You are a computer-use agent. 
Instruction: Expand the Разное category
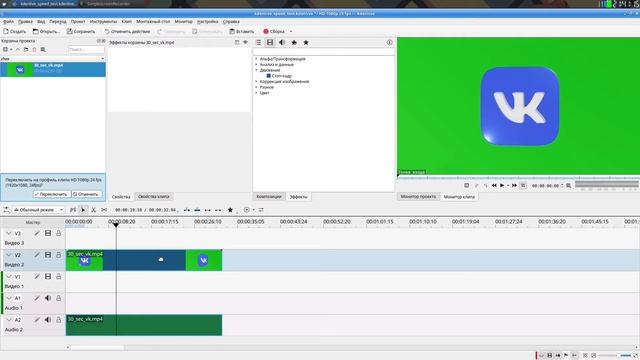(256, 87)
